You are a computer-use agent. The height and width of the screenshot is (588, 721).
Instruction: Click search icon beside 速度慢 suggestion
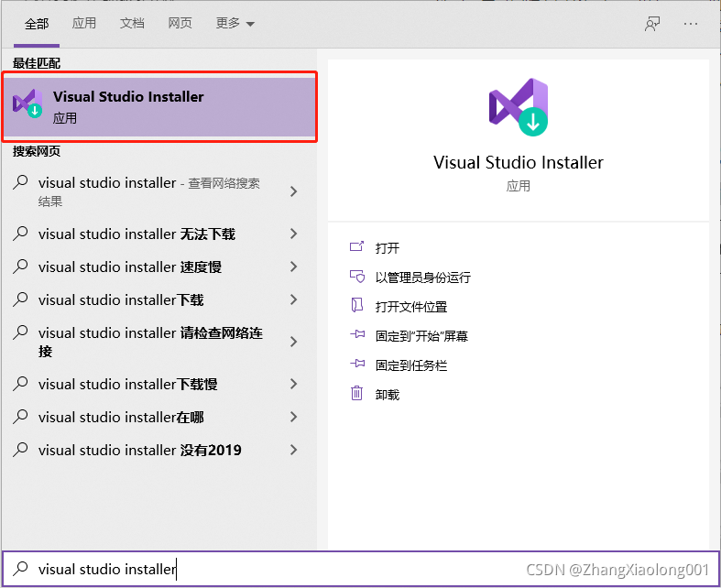20,267
